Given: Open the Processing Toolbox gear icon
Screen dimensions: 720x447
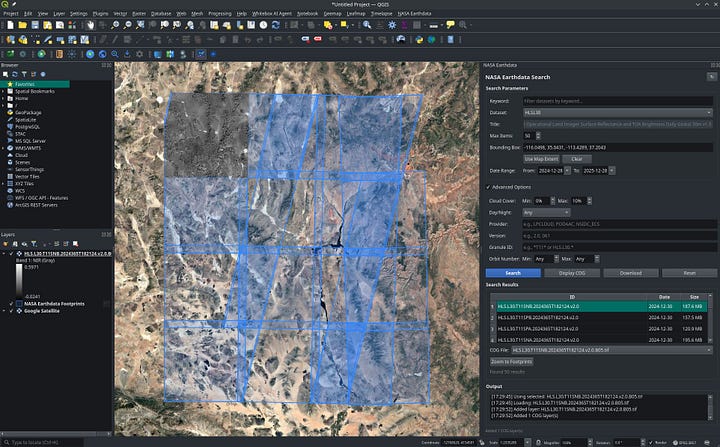Looking at the screenshot, I should 392,25.
